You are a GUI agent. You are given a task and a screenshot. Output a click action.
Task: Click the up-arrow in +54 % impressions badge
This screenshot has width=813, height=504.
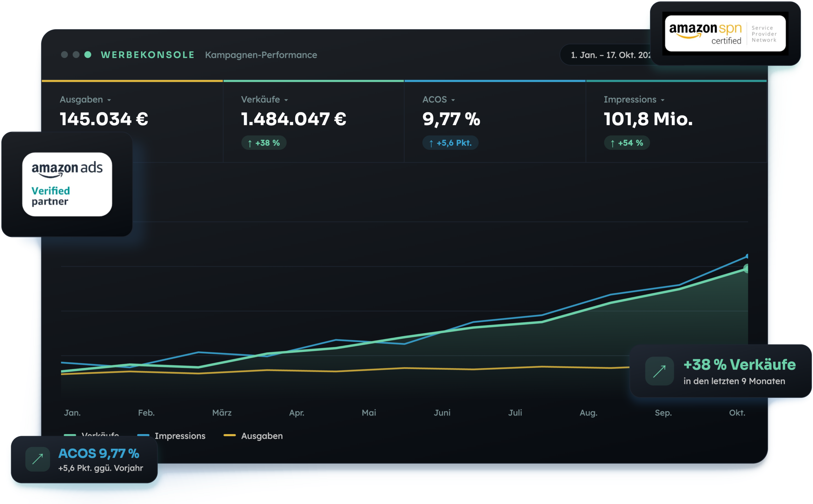613,143
